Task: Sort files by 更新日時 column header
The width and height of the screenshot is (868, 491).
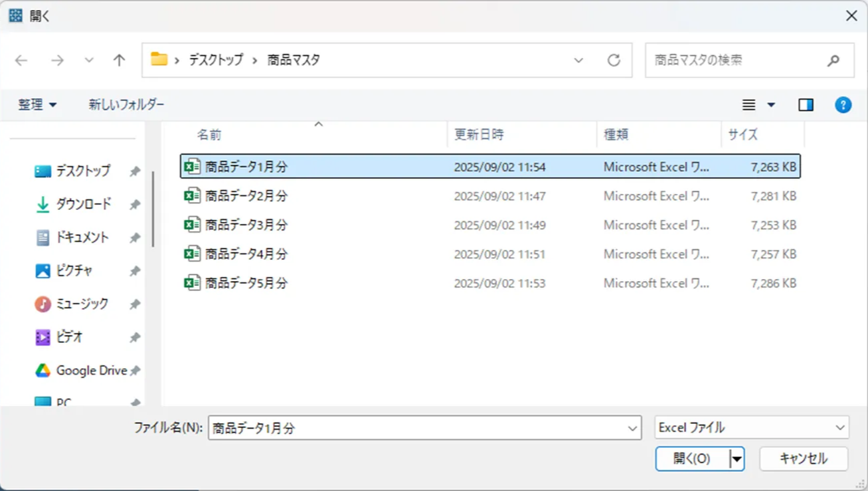Action: [479, 135]
